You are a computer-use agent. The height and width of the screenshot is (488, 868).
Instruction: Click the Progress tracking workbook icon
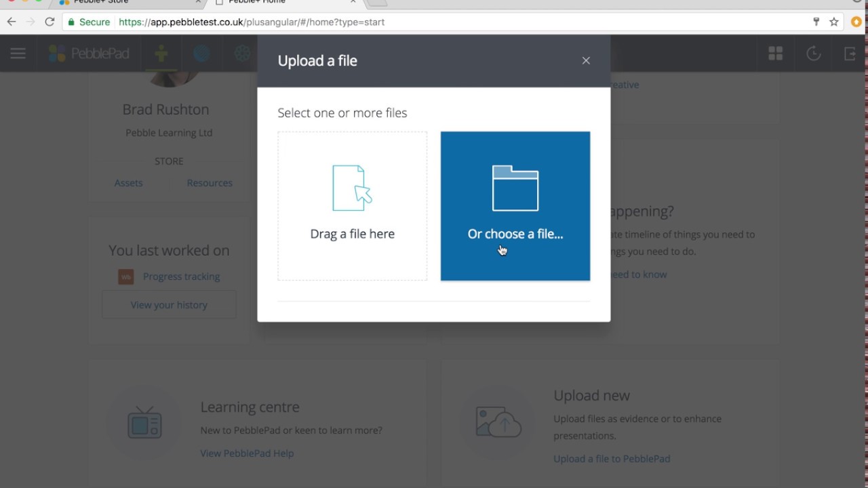tap(126, 277)
